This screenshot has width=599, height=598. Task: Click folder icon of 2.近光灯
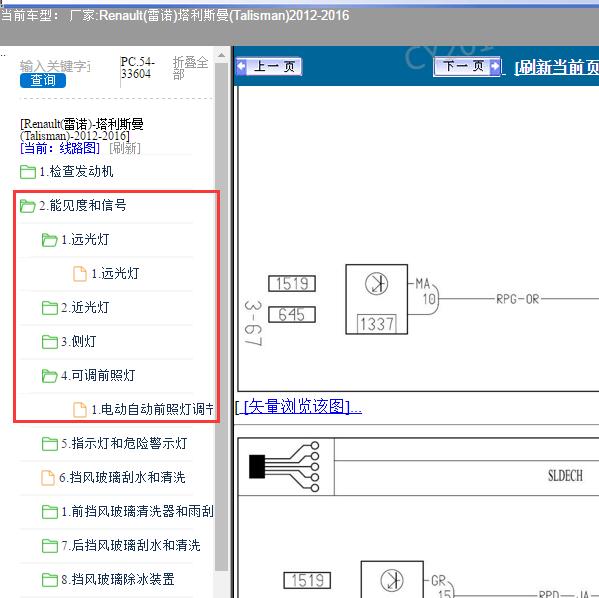50,308
